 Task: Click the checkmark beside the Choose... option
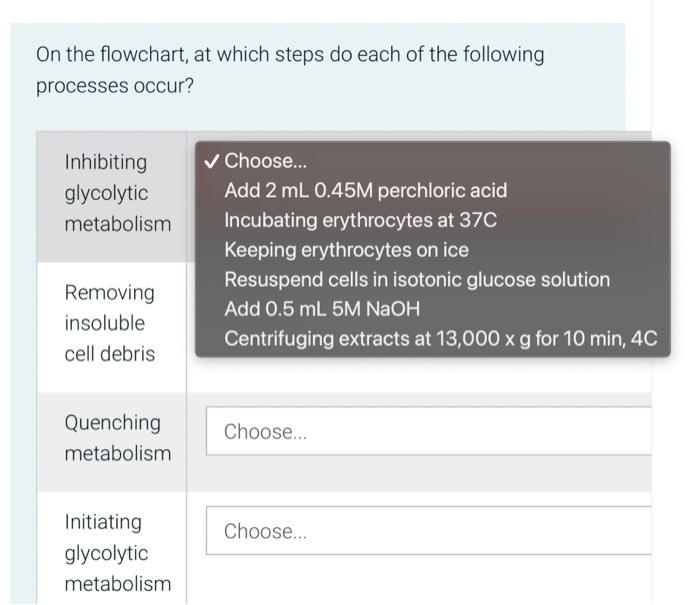coord(210,161)
